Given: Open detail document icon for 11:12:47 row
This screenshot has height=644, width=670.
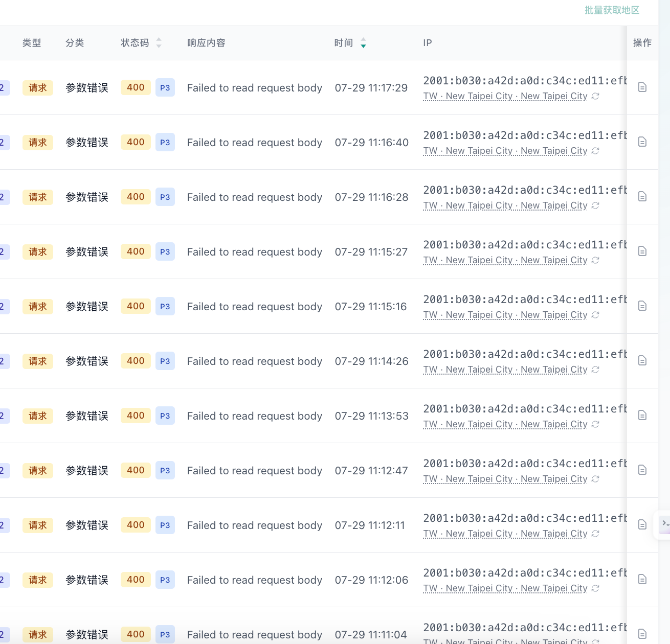Looking at the screenshot, I should click(x=642, y=470).
